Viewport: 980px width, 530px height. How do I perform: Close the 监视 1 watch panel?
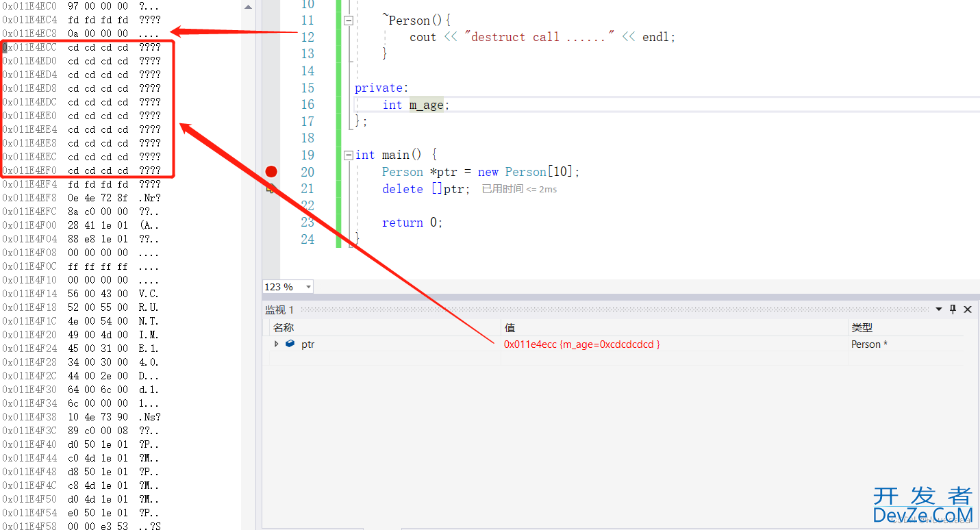coord(968,310)
